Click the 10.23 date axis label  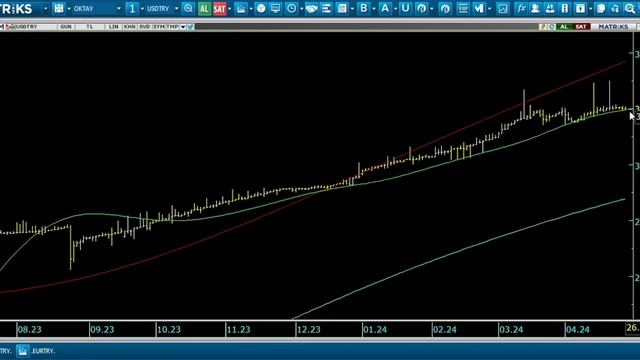[169, 329]
